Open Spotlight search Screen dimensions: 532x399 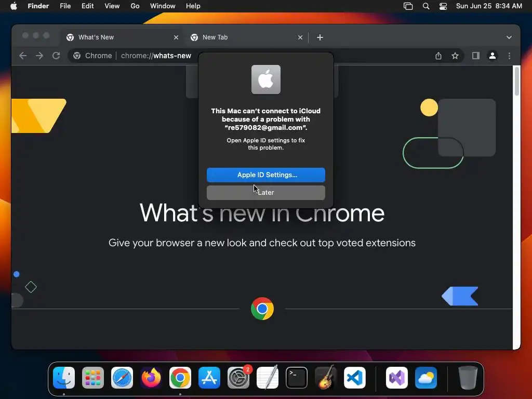pos(426,6)
